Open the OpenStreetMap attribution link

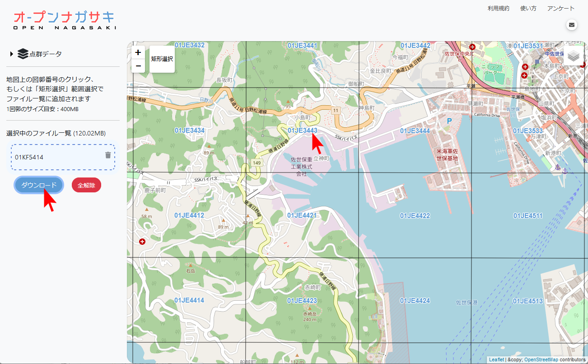coord(540,360)
